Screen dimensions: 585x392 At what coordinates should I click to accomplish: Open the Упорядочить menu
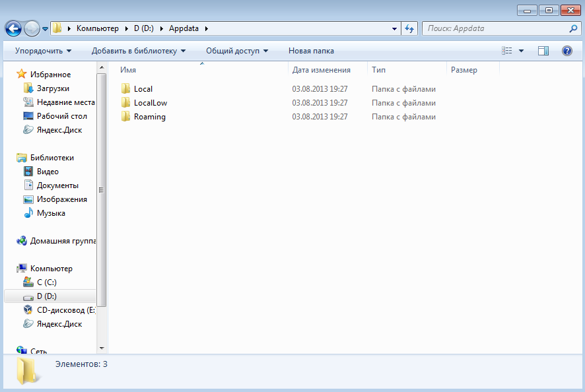pos(43,51)
